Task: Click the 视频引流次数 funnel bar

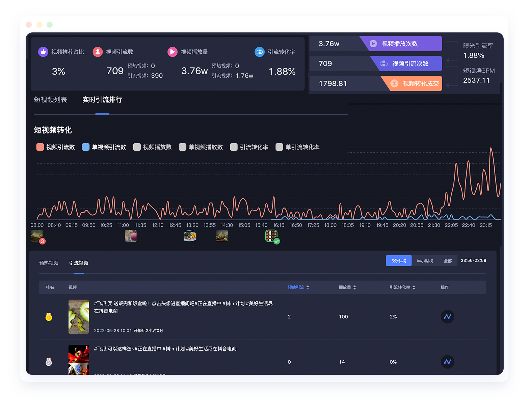Action: pyautogui.click(x=376, y=63)
